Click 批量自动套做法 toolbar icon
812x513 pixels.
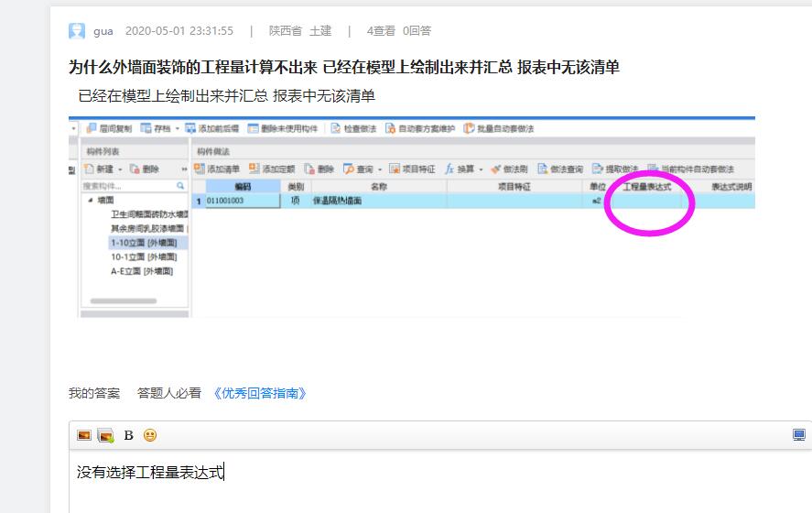point(469,128)
